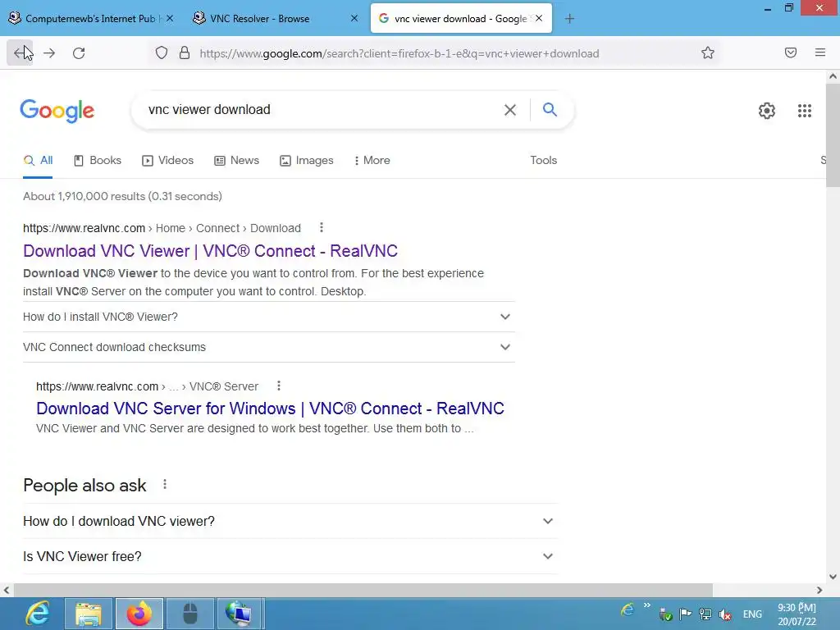Click the scroll right arrow

click(819, 590)
